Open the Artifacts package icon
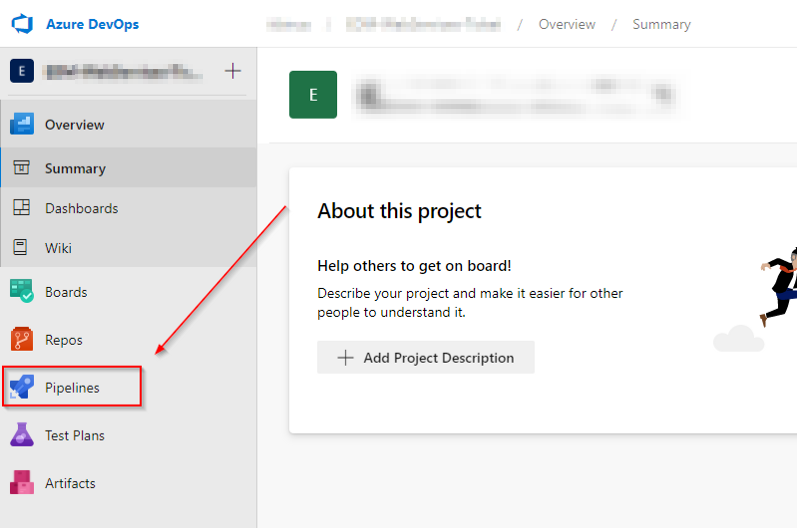The width and height of the screenshot is (797, 528). click(x=22, y=483)
